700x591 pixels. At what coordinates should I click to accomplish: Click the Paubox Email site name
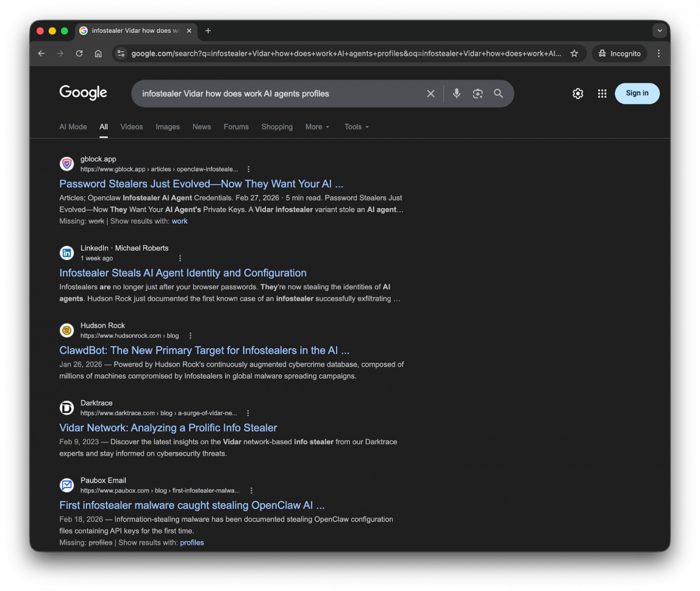pos(103,481)
